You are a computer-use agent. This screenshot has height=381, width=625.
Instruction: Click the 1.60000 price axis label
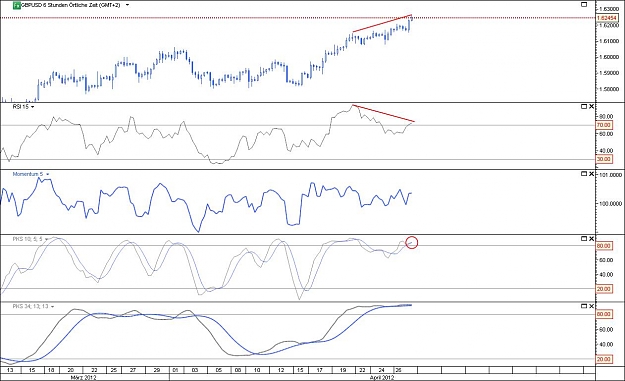click(609, 57)
